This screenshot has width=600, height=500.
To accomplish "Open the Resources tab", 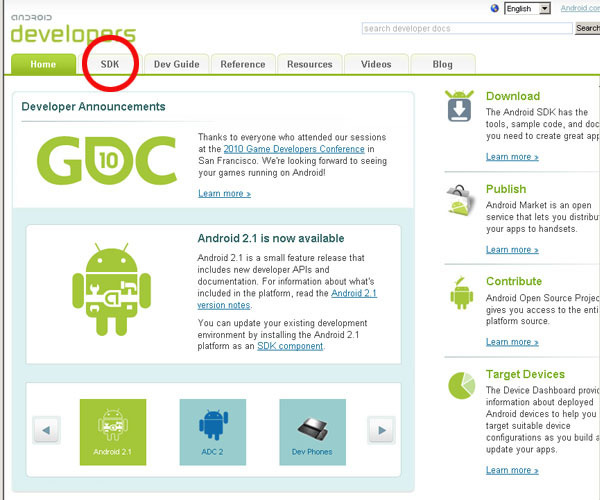I will tap(310, 64).
